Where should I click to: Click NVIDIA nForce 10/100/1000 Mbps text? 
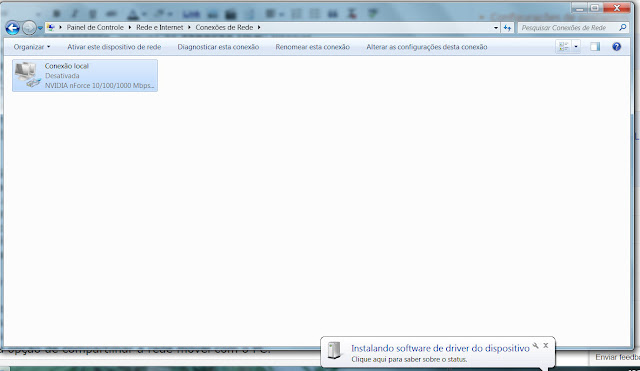click(99, 85)
